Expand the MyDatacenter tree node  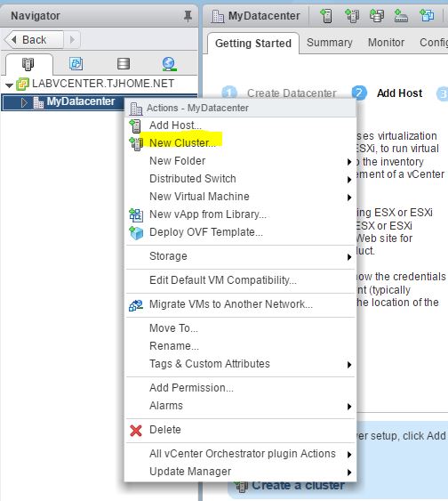pyautogui.click(x=24, y=102)
